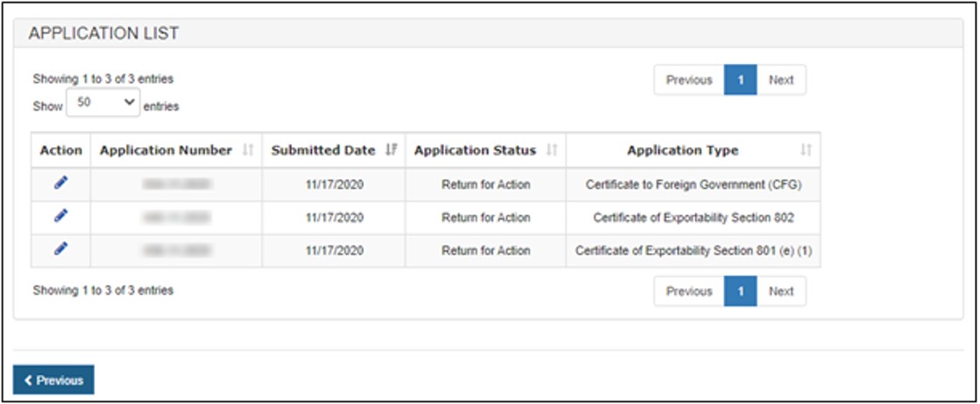Sort by Application Status column arrows
Screen dimensions: 980x404
[x=551, y=151]
